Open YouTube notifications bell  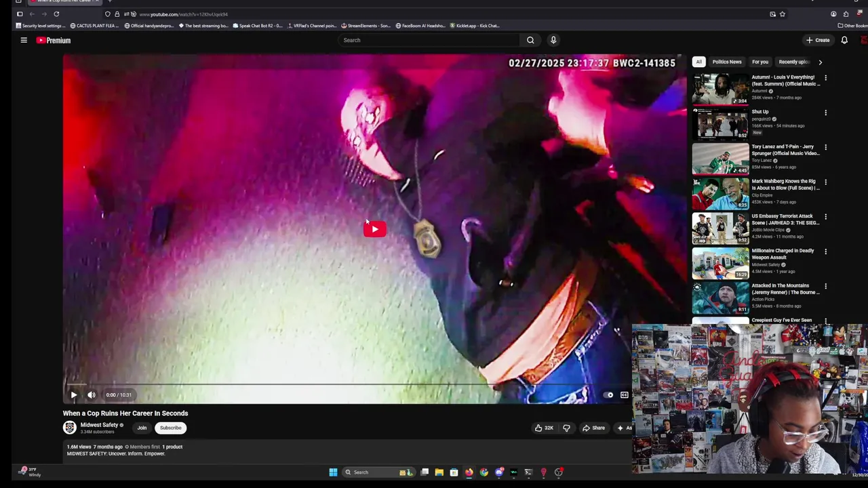(x=844, y=40)
